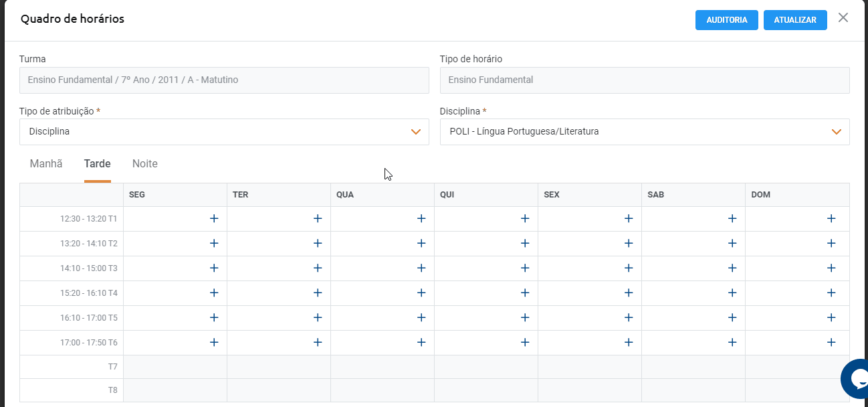Screen dimensions: 868x407
Task: Add class on SAB at 17:00 - 17:50 T6
Action: [x=732, y=342]
